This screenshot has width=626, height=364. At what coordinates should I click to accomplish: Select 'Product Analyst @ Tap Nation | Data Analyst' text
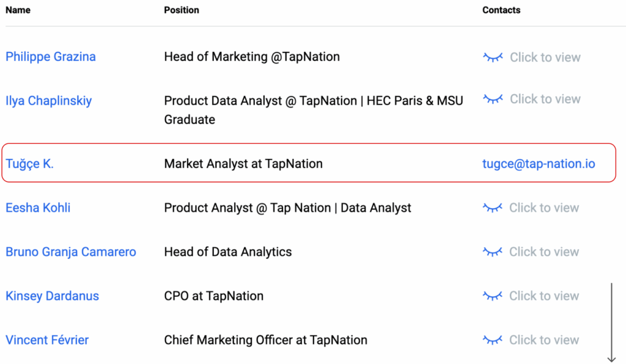(287, 208)
